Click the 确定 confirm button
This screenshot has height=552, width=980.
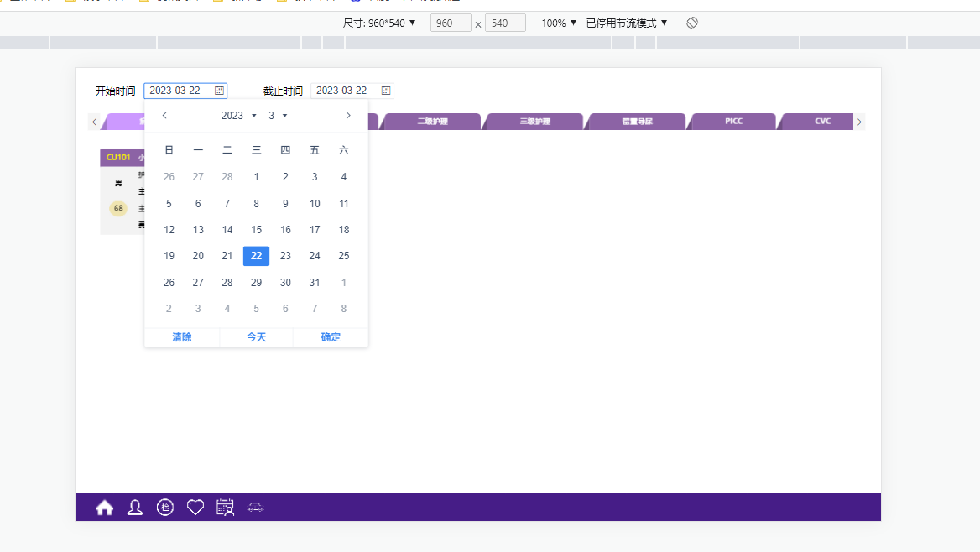331,337
